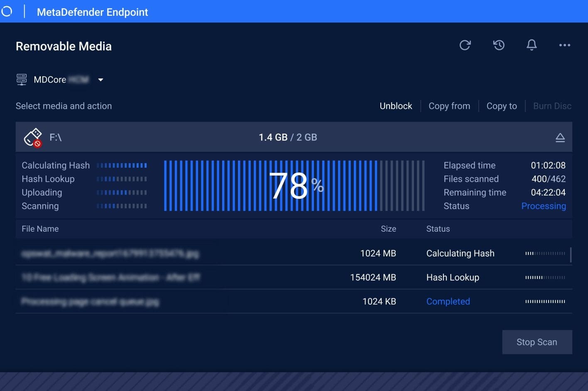This screenshot has width=588, height=391.
Task: Click the MetaDefender logo circle icon
Action: 6,11
